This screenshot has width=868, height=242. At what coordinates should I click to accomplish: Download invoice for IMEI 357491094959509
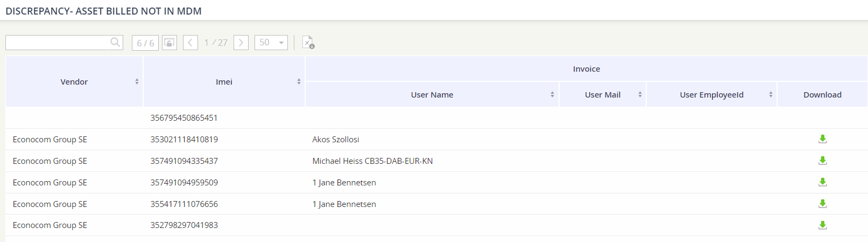[822, 182]
